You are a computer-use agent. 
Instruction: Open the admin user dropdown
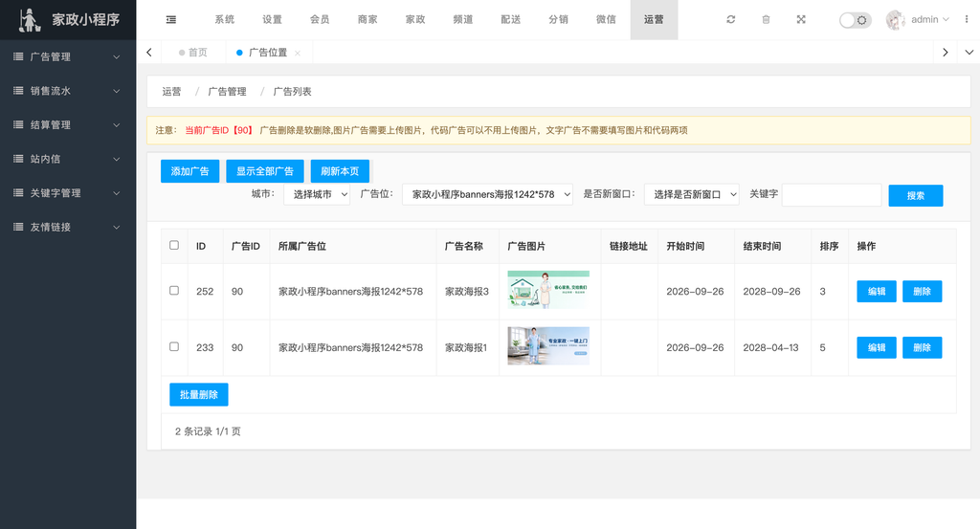click(x=929, y=20)
